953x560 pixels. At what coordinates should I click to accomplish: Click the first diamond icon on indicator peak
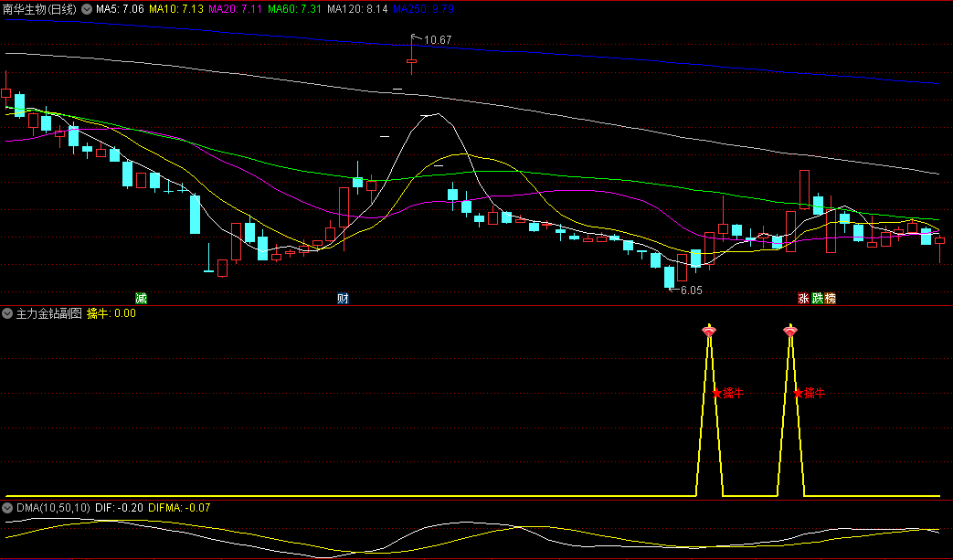(708, 331)
